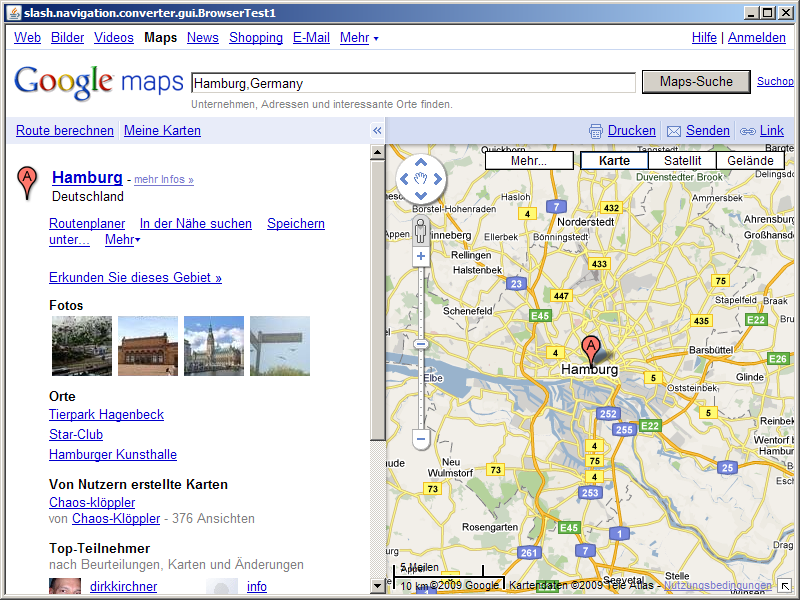Collapse the left panel with double-arrow icon
This screenshot has width=800, height=600.
377,131
